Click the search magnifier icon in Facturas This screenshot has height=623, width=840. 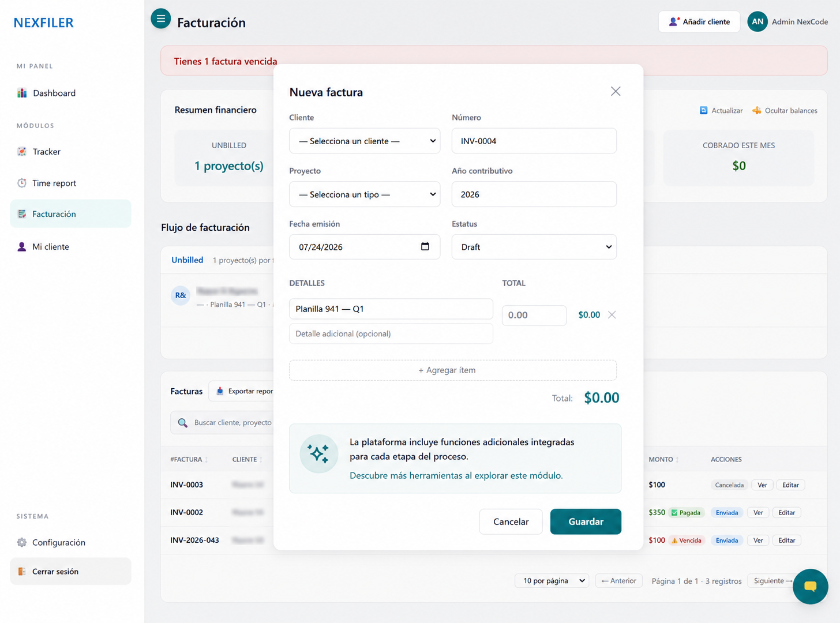tap(183, 423)
